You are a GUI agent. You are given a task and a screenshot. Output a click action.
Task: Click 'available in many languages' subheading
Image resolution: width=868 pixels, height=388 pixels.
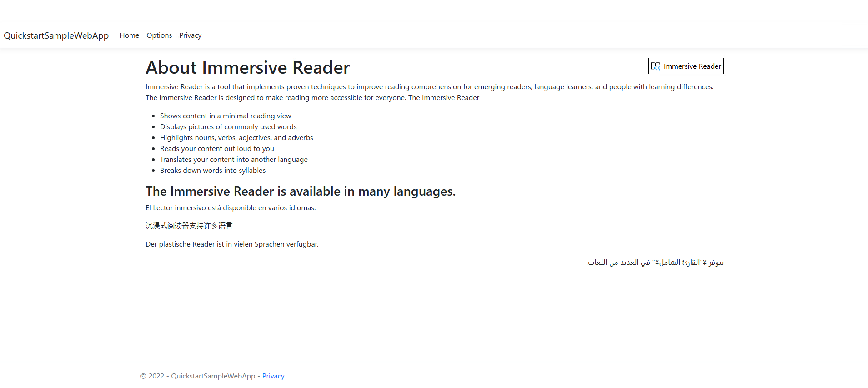(301, 191)
